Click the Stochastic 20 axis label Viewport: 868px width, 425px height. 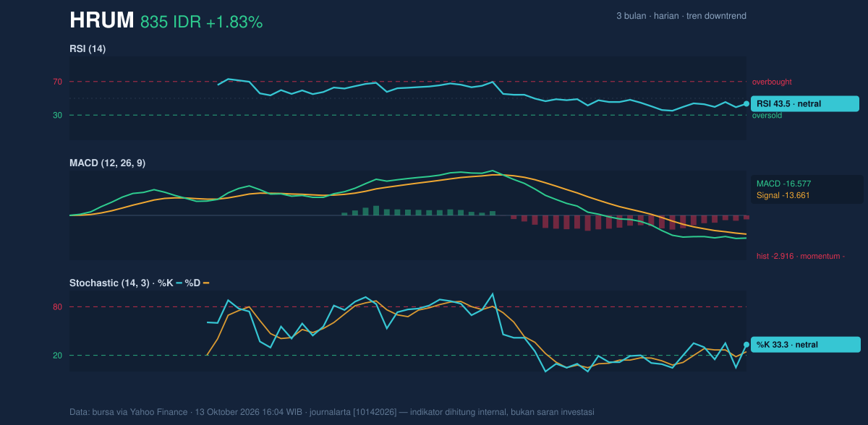(x=57, y=356)
